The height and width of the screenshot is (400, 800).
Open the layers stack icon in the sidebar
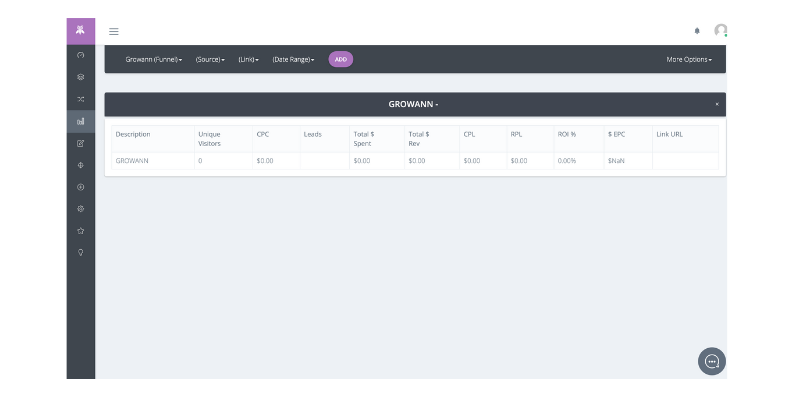pos(81,77)
